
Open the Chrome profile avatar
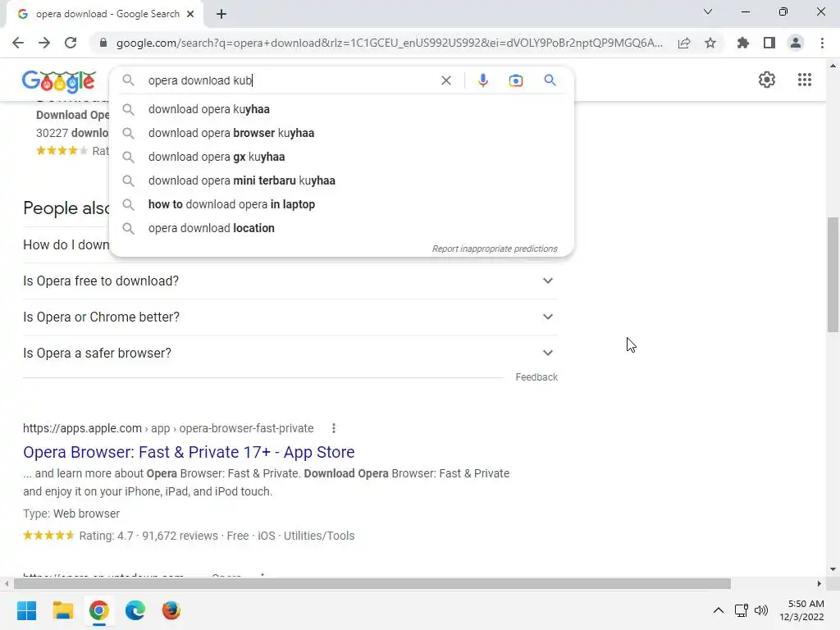796,43
